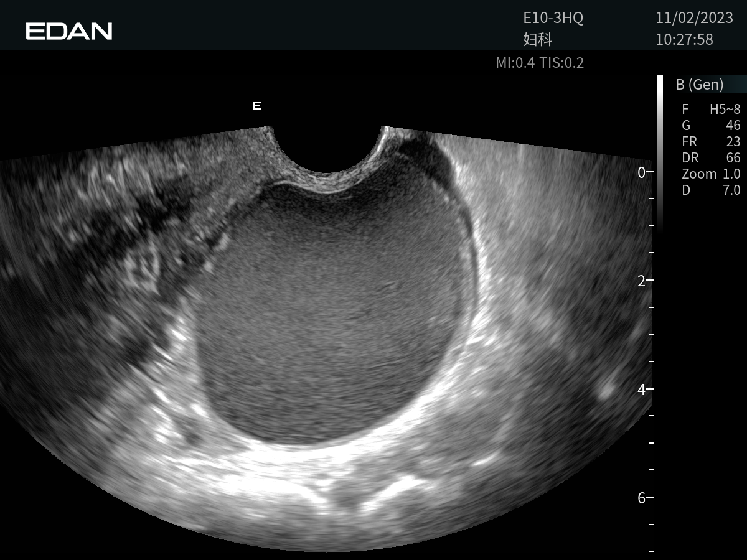Click the depth parameter D 7.0
Viewport: 747px width, 560px height.
pyautogui.click(x=711, y=190)
